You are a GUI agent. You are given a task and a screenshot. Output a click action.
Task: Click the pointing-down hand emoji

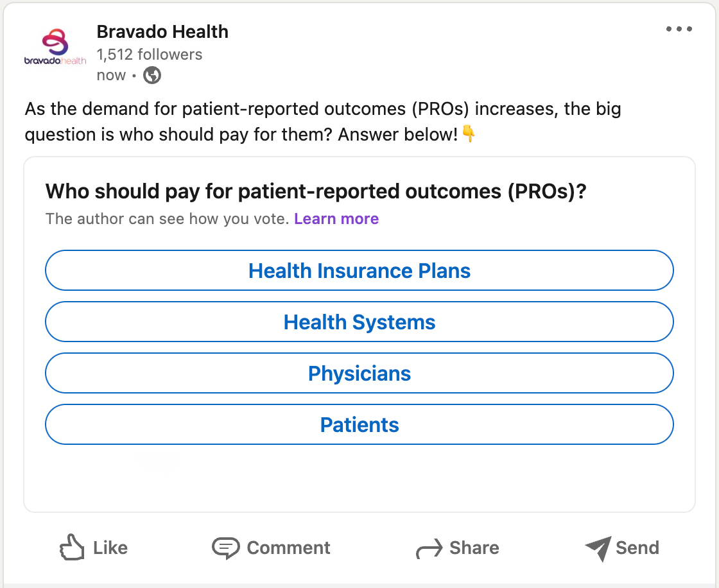tap(469, 134)
